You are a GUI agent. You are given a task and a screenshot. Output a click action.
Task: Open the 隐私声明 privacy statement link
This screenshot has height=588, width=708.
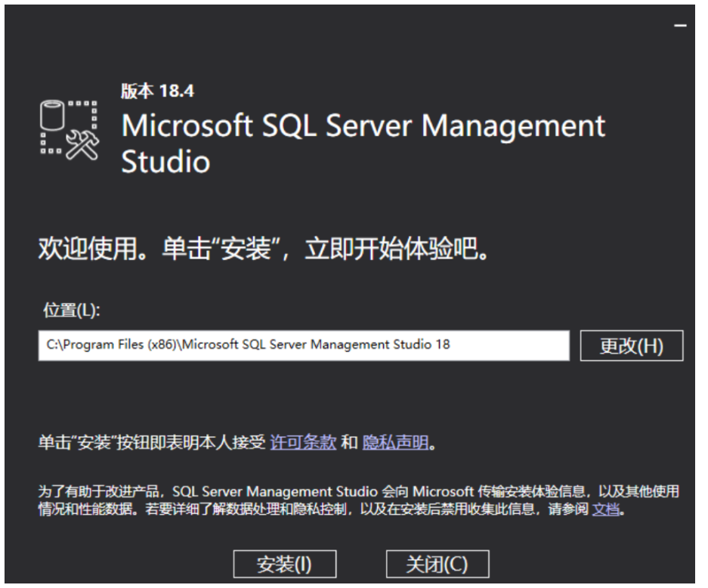coord(395,442)
